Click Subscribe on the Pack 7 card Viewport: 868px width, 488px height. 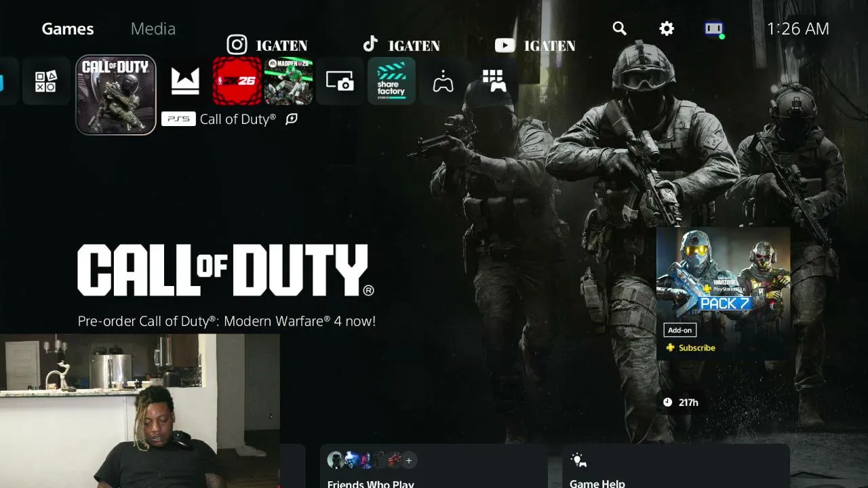(x=697, y=348)
